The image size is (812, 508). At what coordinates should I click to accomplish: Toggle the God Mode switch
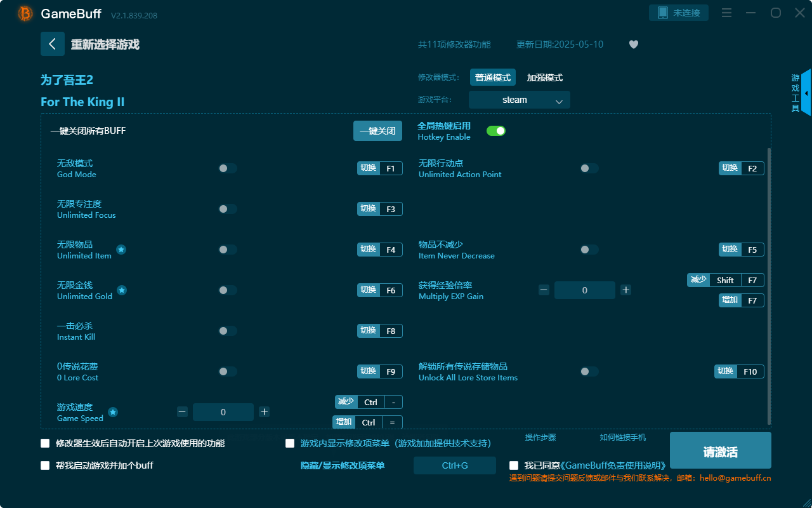[227, 168]
